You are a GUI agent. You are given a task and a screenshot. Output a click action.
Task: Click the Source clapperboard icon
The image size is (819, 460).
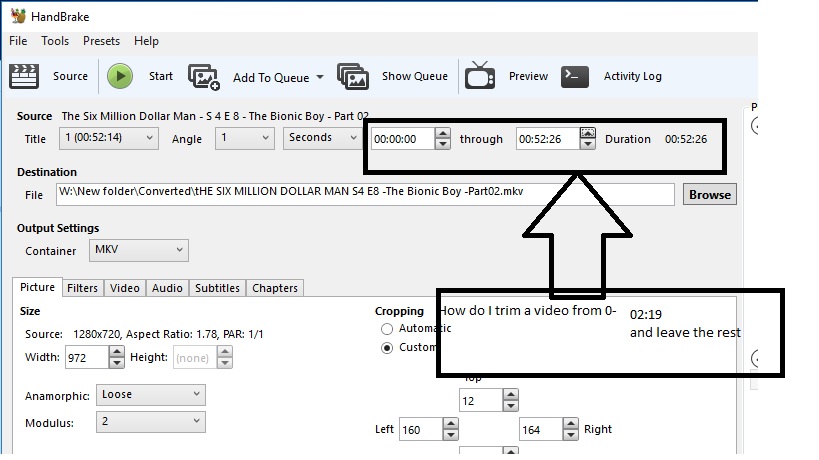coord(24,76)
